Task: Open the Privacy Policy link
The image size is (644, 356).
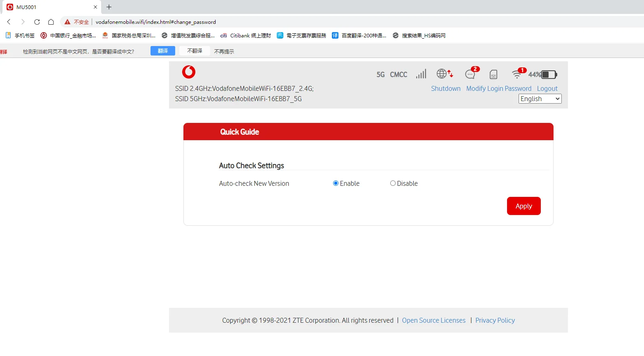Action: tap(495, 320)
